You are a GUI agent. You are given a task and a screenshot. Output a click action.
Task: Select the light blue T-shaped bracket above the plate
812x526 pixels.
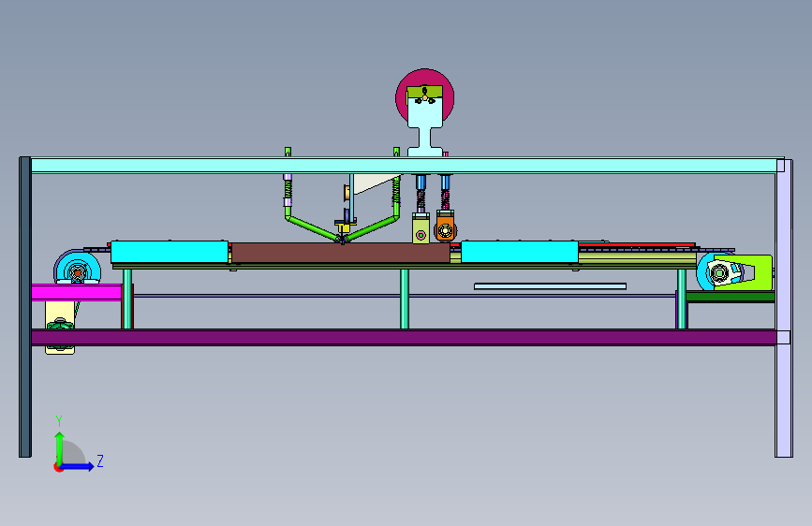point(425,127)
